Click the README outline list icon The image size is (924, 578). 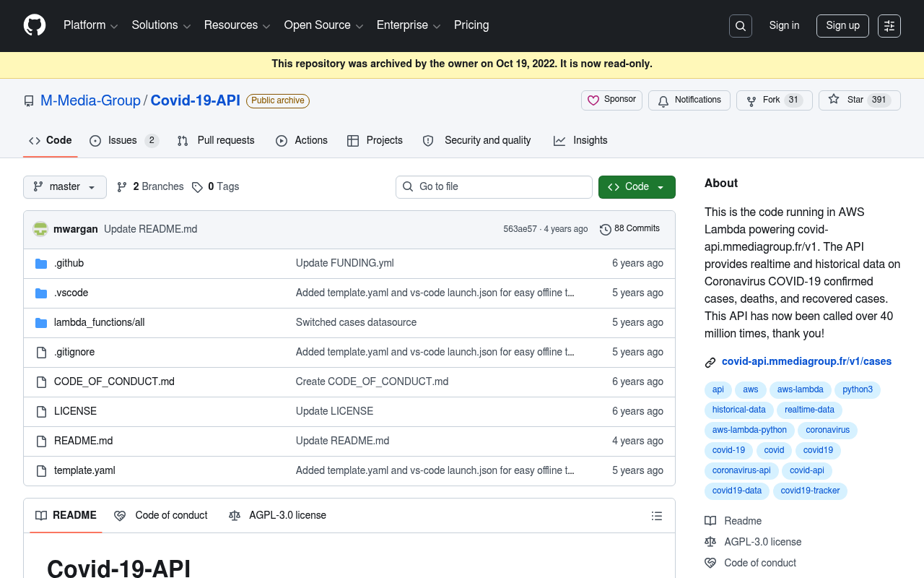[x=657, y=516]
